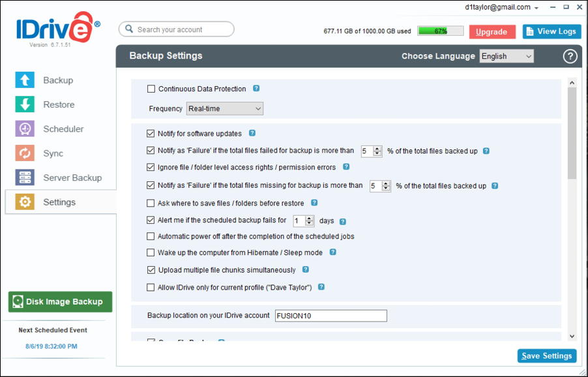Click help icon for files missing notification
This screenshot has height=377, width=588.
click(x=495, y=186)
